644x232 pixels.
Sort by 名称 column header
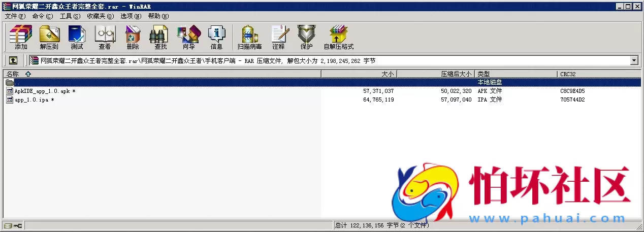[162, 74]
